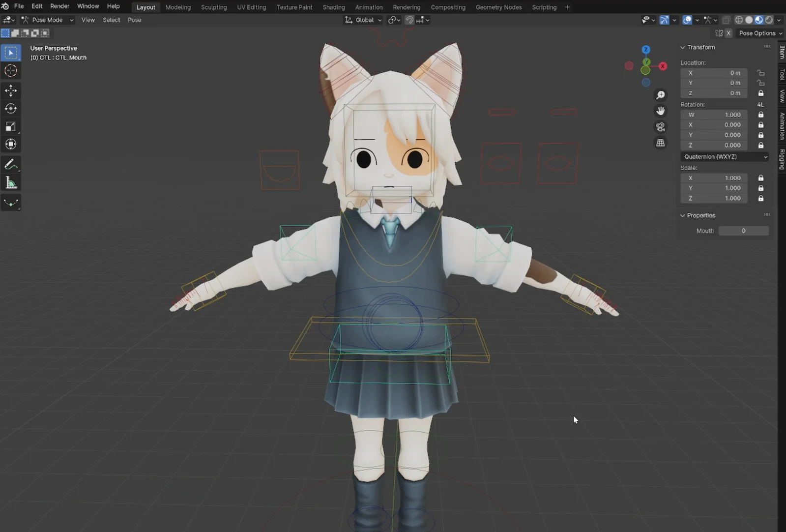Click the animation options dots beside Transform
Image resolution: width=786 pixels, height=532 pixels.
(x=767, y=47)
